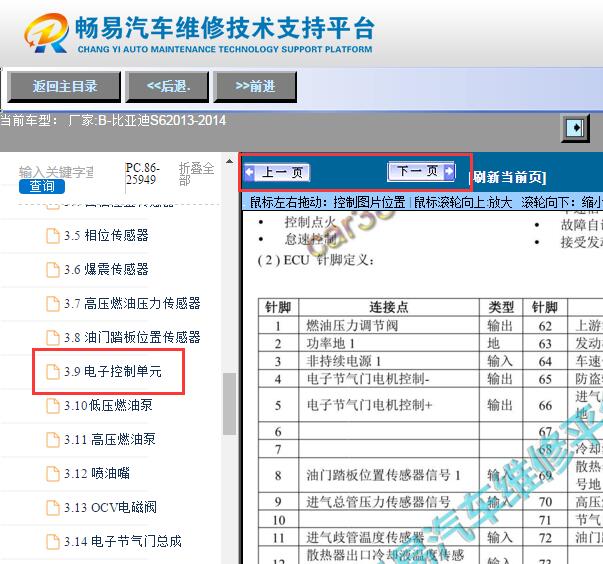Click document icon beside 3.9 电子控制单元

(x=53, y=372)
